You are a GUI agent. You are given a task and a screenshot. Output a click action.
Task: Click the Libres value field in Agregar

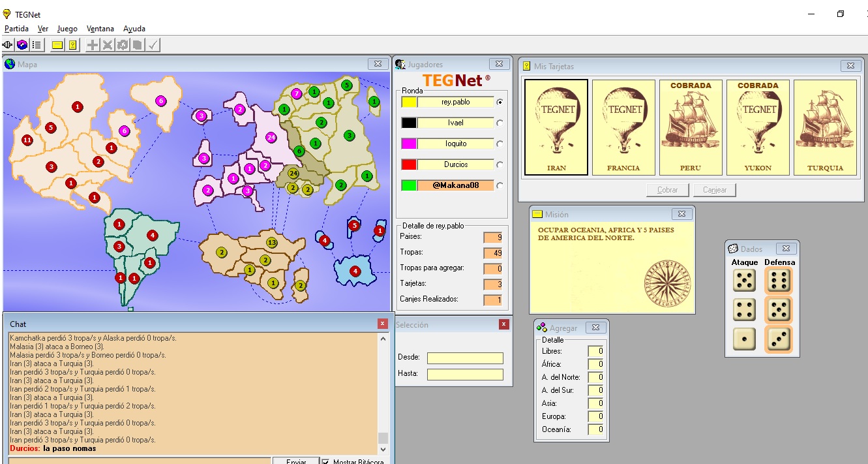coord(595,351)
